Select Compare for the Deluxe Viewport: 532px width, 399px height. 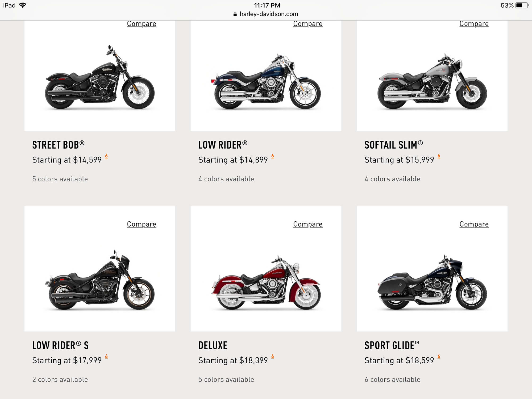308,224
